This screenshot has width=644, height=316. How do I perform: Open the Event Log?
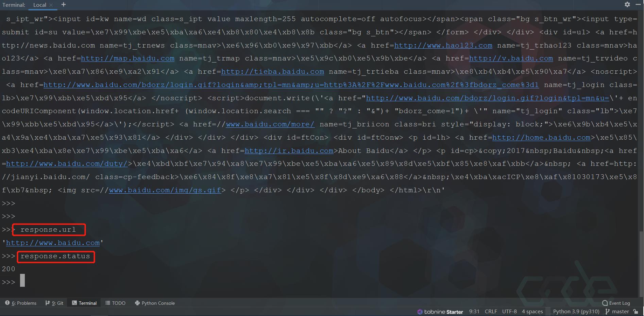(616, 303)
